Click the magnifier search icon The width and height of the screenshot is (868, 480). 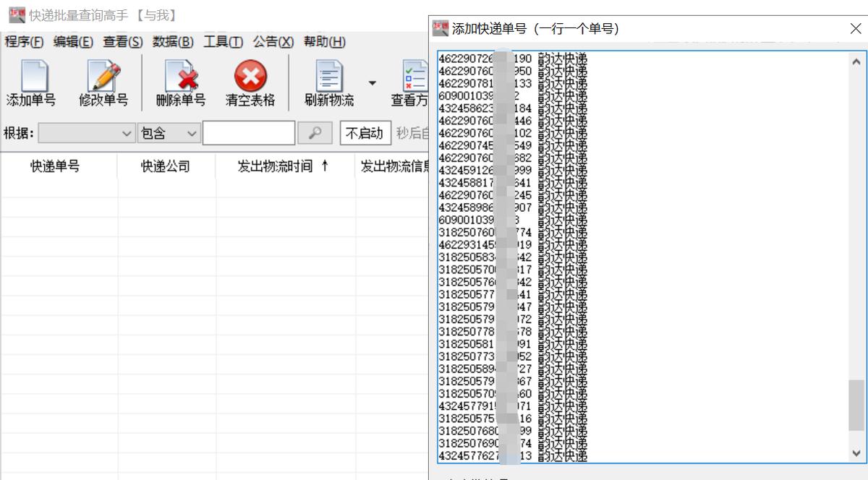coord(315,133)
